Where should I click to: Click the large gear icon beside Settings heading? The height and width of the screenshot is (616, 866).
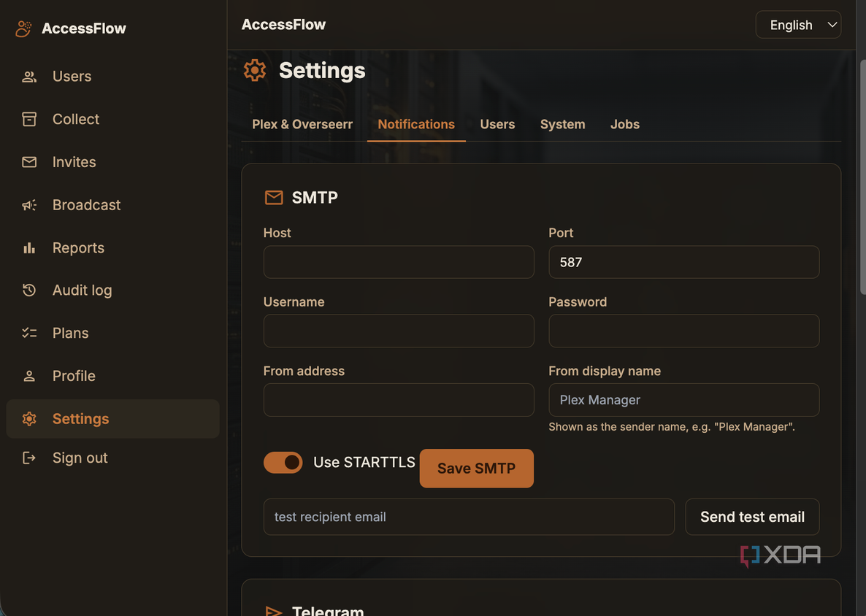coord(255,71)
